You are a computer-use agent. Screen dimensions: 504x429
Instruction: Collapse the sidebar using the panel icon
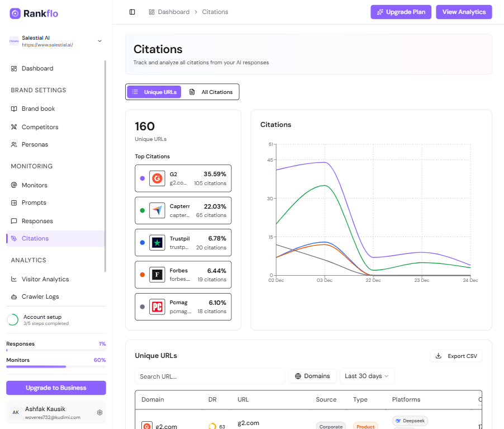point(132,12)
